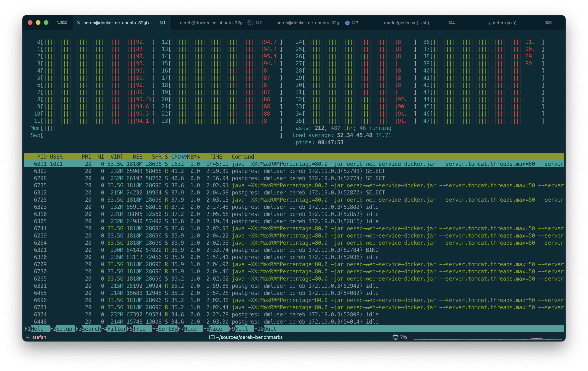Click the CPU 8 meter showing 95.4%
Image resolution: width=588 pixels, height=371 pixels.
(96, 99)
